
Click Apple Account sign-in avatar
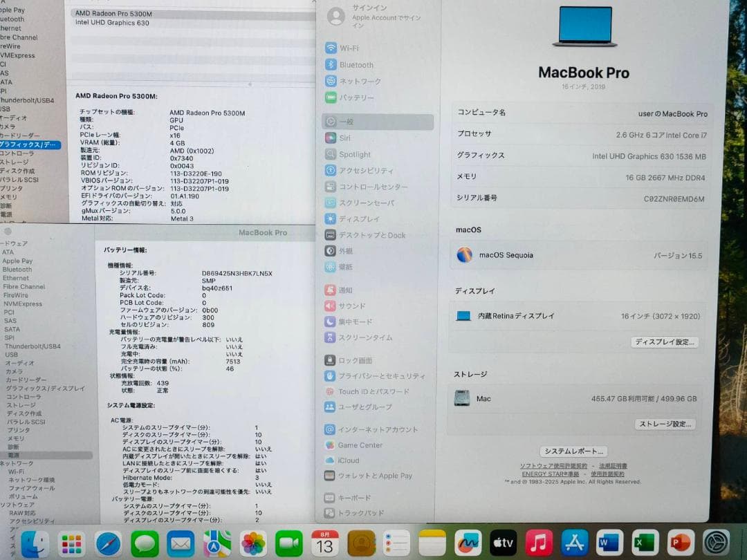coord(336,17)
